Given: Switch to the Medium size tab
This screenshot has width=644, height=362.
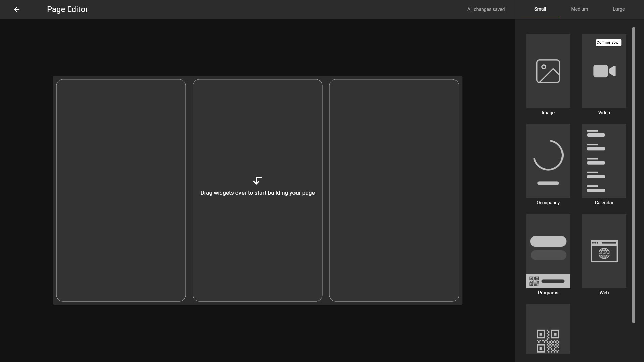Looking at the screenshot, I should click(579, 9).
